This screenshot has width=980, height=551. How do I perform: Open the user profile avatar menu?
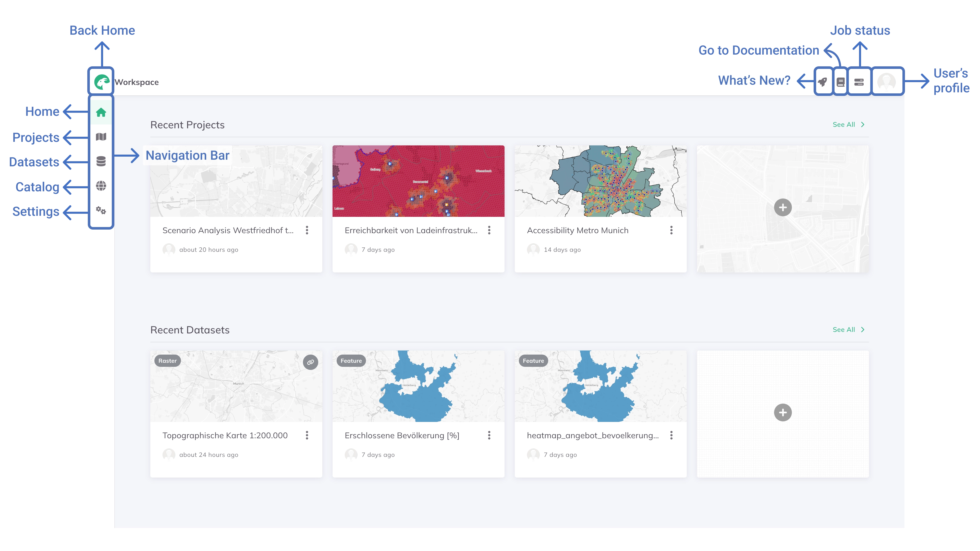[886, 82]
